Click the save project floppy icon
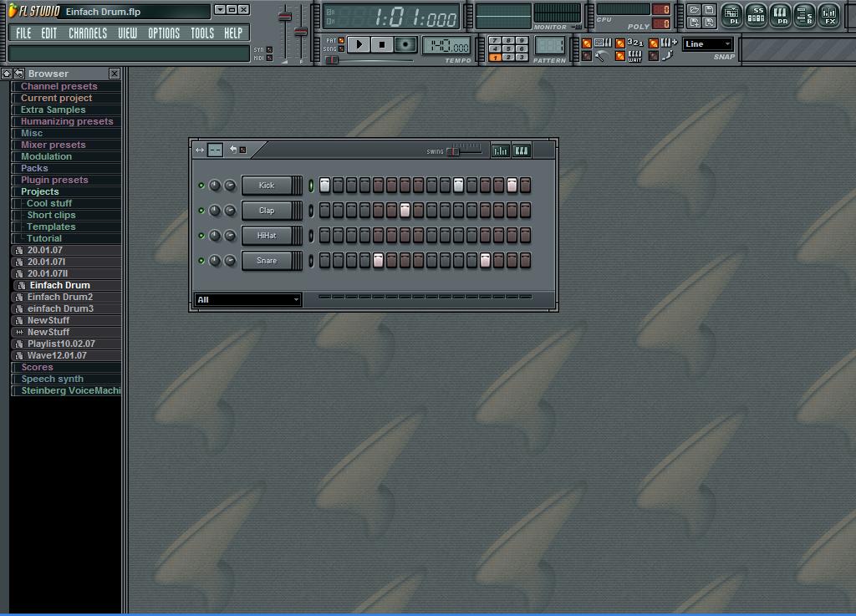Viewport: 856px width, 616px height. (x=709, y=10)
